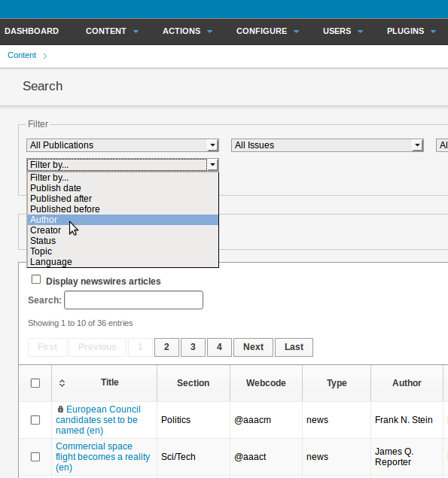
Task: Tick the select-all checkbox in table header
Action: [35, 383]
